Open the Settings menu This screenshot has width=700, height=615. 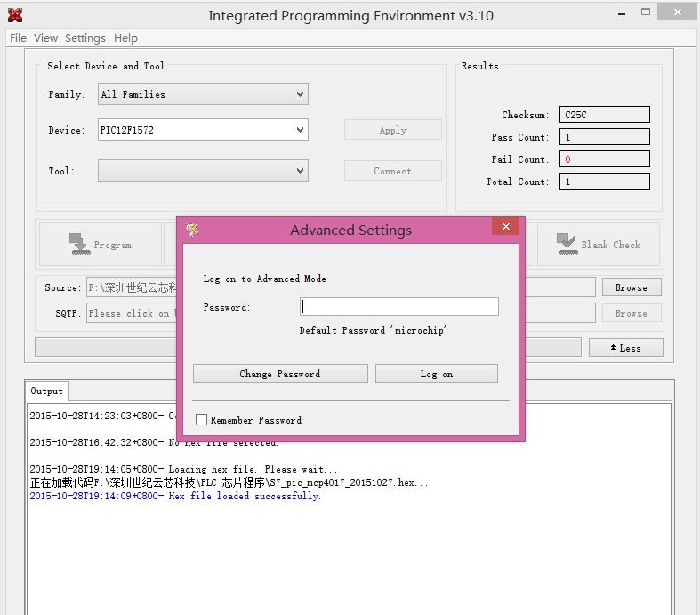pyautogui.click(x=85, y=38)
